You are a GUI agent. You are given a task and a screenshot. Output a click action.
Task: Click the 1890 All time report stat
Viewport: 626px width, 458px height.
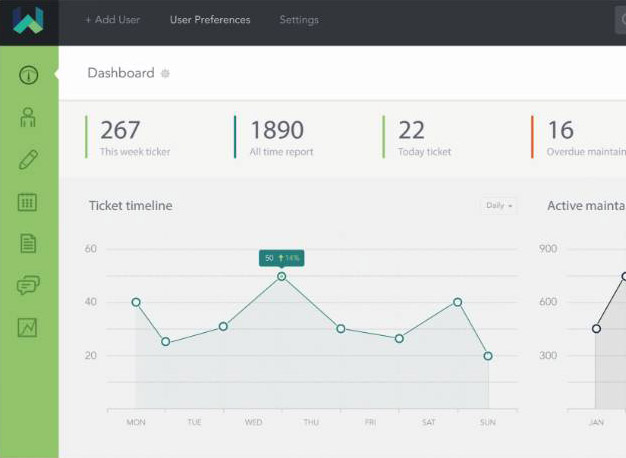coord(281,138)
